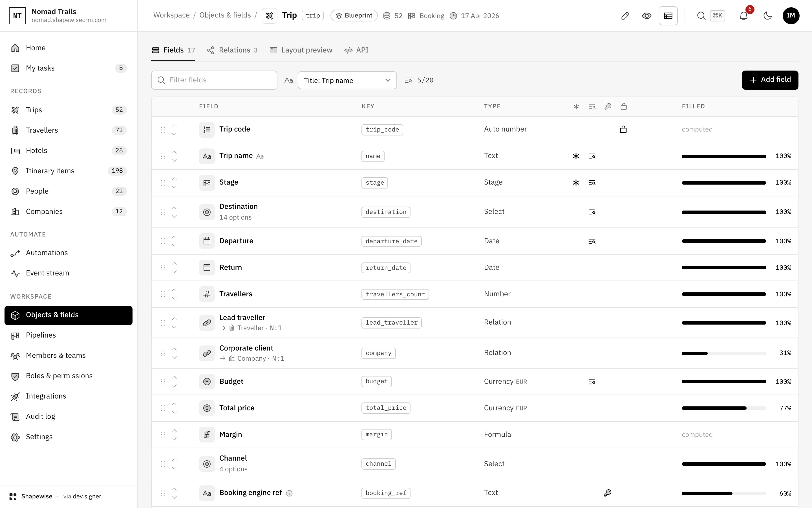The height and width of the screenshot is (508, 812).
Task: Click unique key icon on Booking engine ref row
Action: coord(608,493)
